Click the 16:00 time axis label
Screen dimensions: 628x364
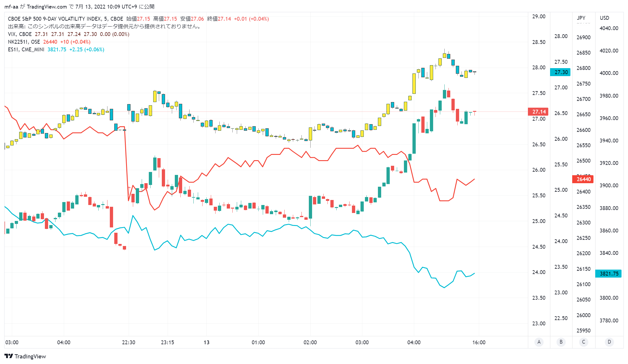(x=479, y=342)
